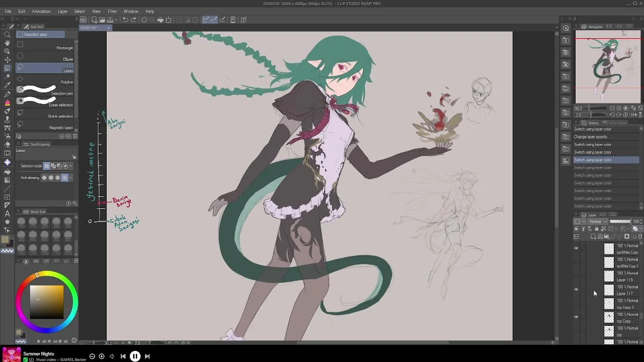Open the History panel menu
The height and width of the screenshot is (362, 644).
(577, 123)
